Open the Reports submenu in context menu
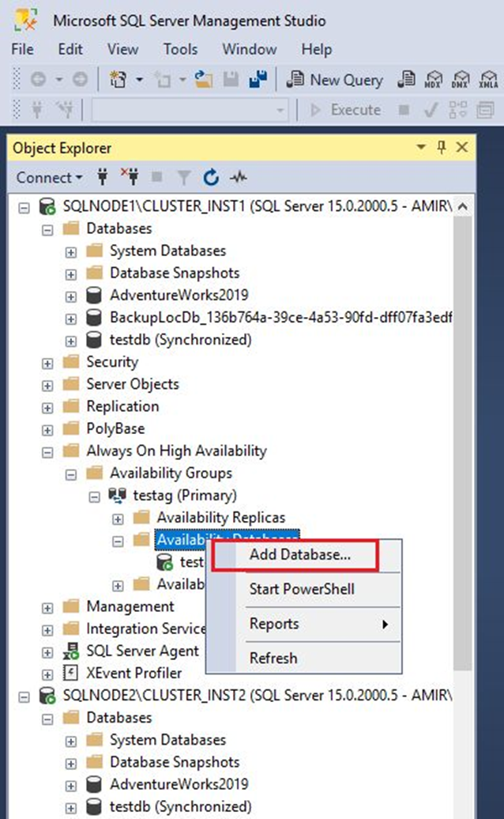The width and height of the screenshot is (504, 819). click(316, 624)
